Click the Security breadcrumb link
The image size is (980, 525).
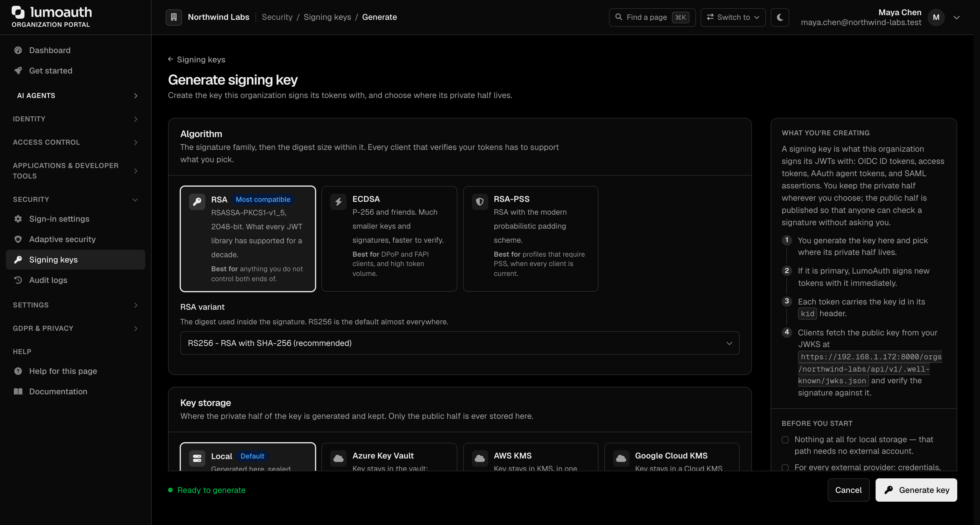[x=277, y=17]
